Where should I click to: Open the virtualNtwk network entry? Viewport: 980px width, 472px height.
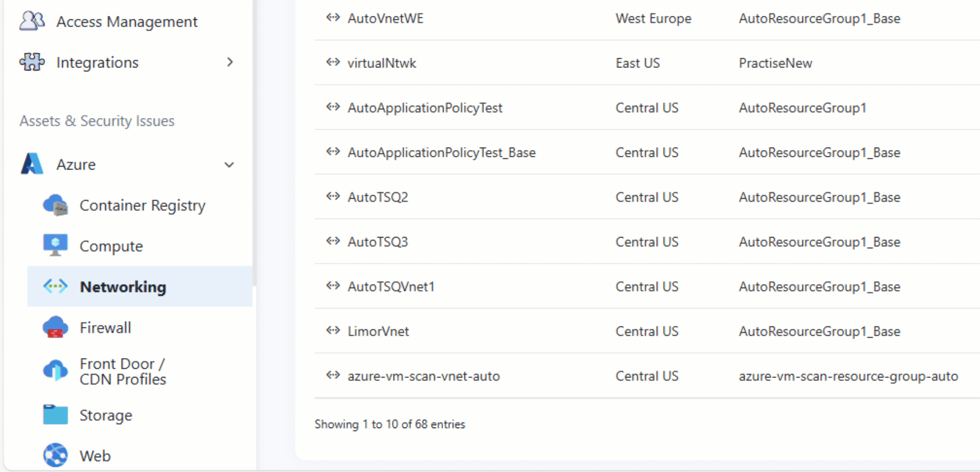[382, 63]
